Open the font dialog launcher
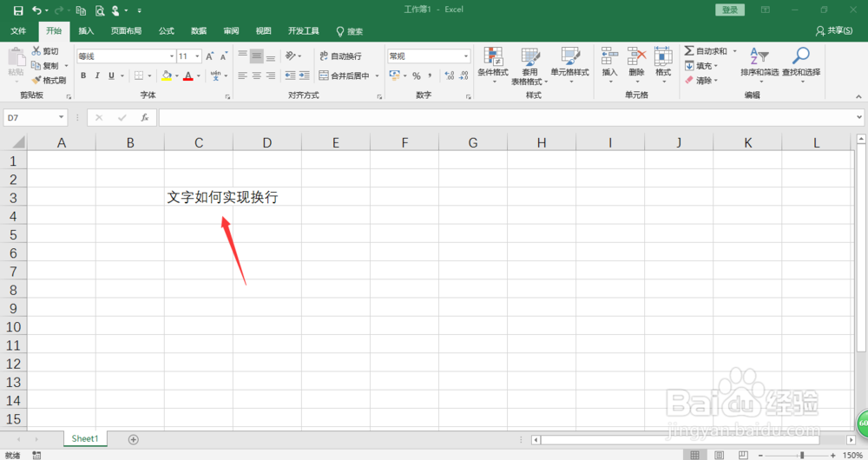The height and width of the screenshot is (460, 868). click(227, 97)
